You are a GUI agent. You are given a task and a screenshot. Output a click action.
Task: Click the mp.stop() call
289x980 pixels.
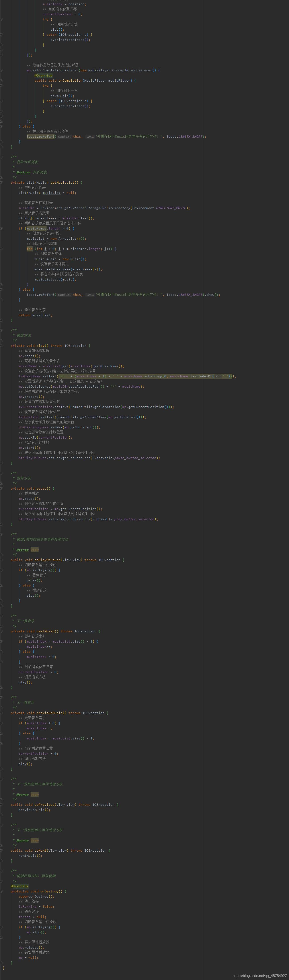(37, 933)
